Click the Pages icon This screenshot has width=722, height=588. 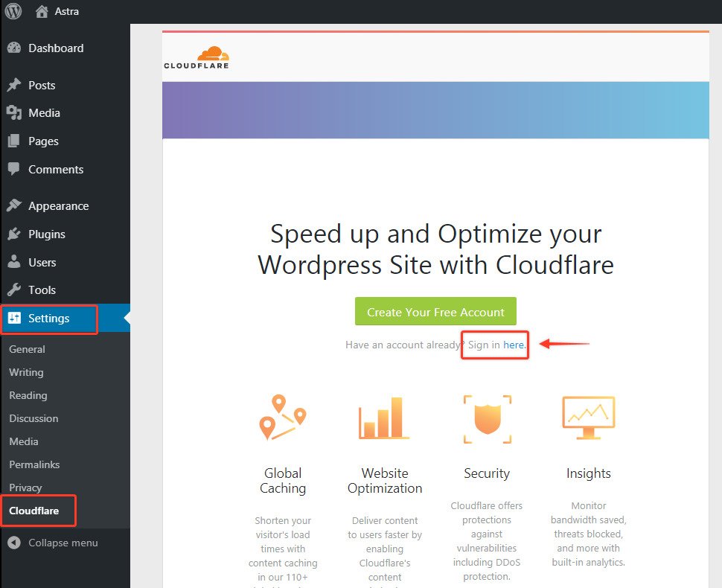[14, 141]
